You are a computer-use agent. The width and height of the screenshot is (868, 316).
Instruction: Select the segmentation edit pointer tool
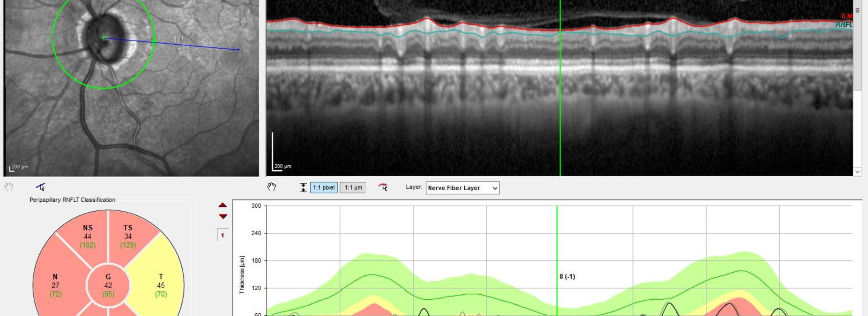[x=383, y=187]
